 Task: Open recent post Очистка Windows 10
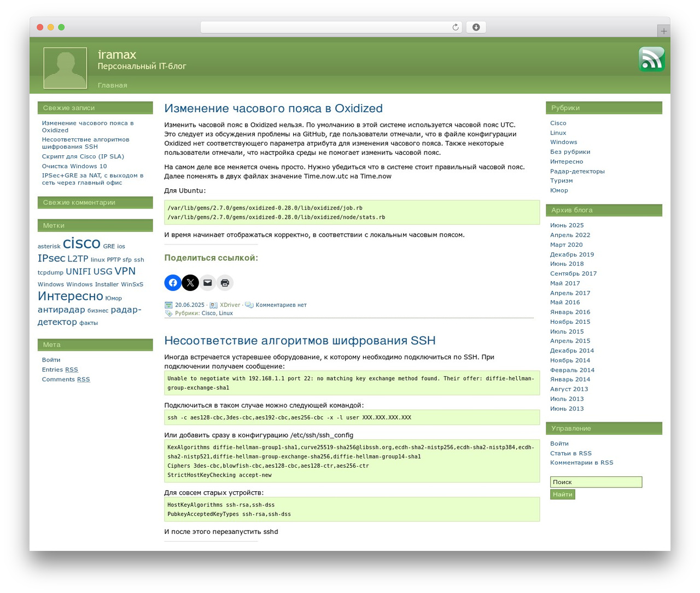(x=74, y=166)
